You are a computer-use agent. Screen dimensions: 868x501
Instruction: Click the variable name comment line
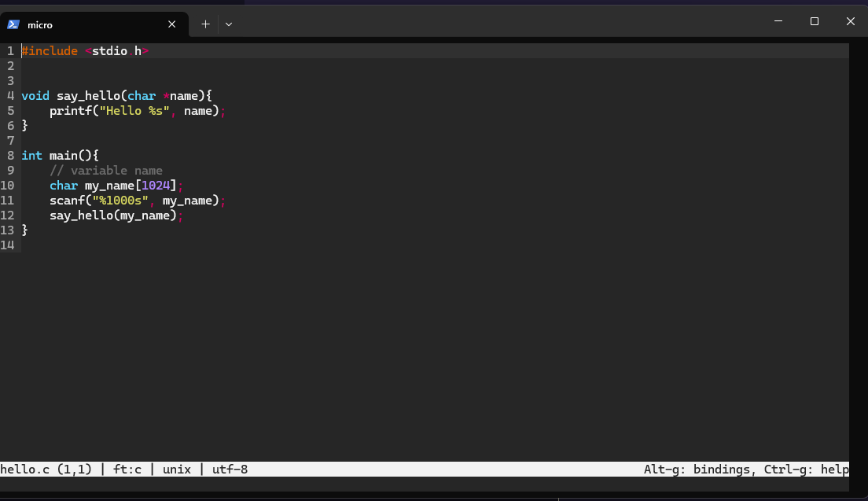(x=106, y=171)
